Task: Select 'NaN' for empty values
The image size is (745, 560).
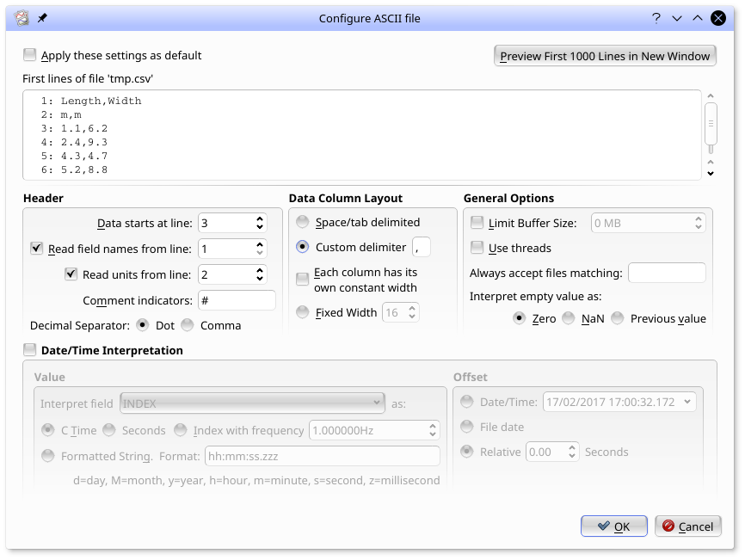Action: (569, 318)
